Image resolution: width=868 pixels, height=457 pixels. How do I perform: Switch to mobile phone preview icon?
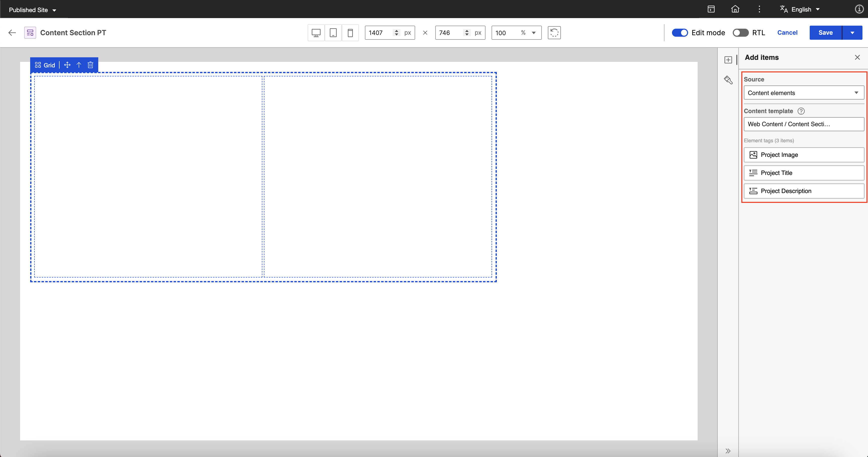350,33
